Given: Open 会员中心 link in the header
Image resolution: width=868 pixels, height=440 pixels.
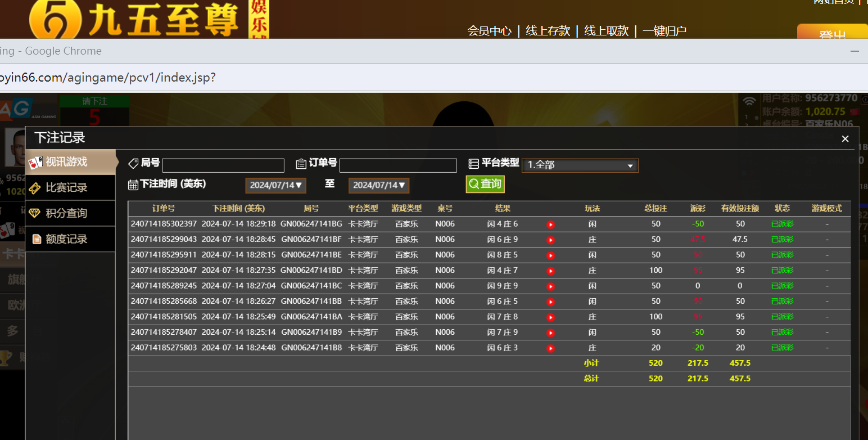Looking at the screenshot, I should (x=489, y=31).
